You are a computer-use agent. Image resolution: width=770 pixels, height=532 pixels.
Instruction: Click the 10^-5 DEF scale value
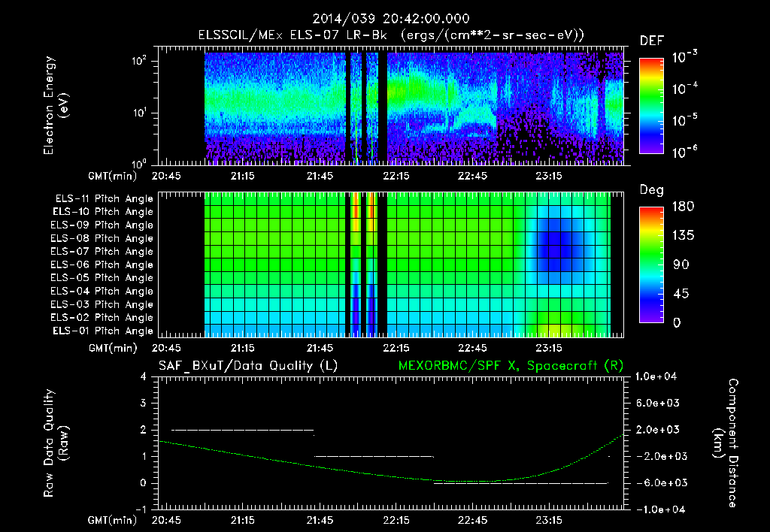[x=684, y=119]
